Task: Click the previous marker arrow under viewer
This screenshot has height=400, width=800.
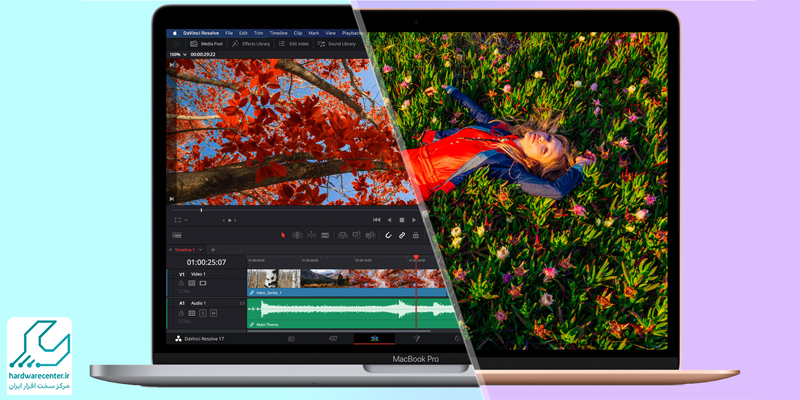Action: [223, 220]
